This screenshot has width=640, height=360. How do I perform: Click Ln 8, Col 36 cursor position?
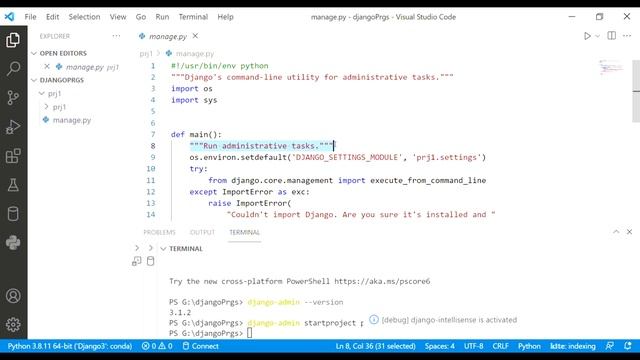[376, 346]
